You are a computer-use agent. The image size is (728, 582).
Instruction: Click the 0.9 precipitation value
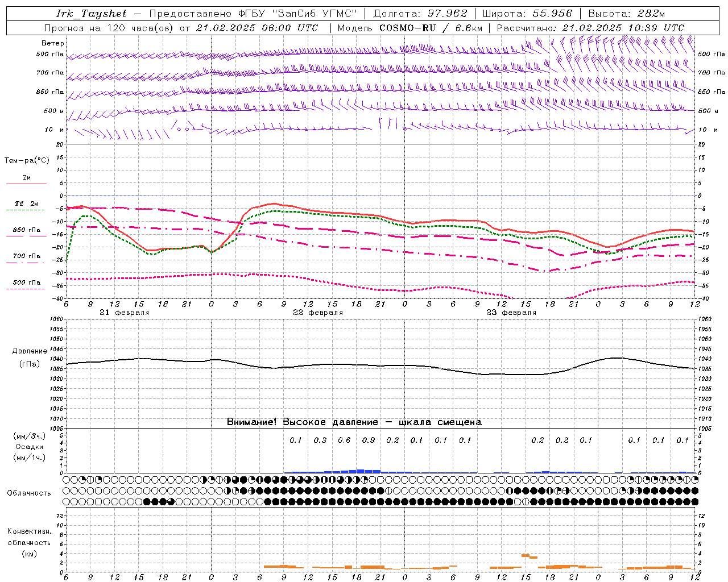pos(369,440)
